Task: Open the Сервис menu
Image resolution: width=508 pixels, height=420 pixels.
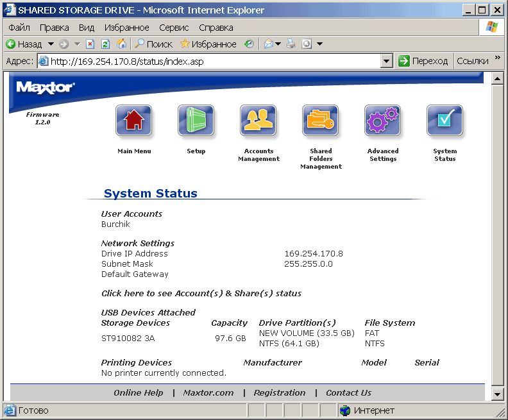Action: 174,28
